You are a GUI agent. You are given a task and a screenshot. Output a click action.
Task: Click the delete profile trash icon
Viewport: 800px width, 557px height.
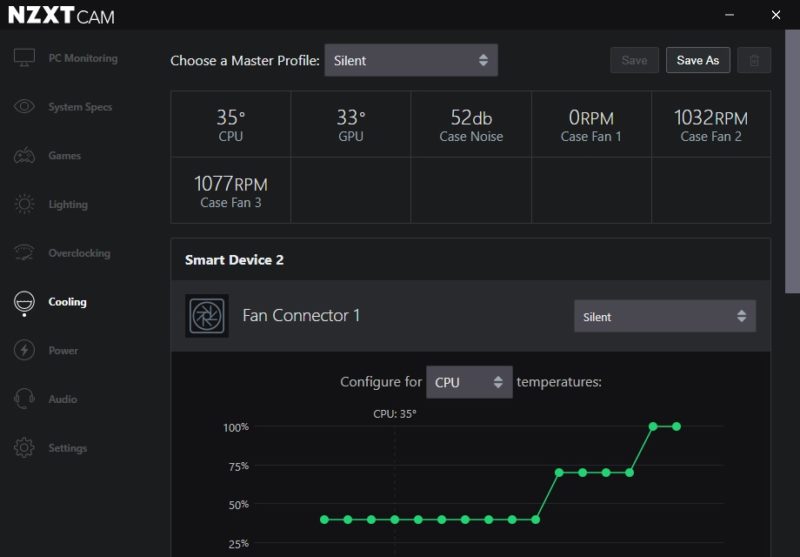click(754, 60)
